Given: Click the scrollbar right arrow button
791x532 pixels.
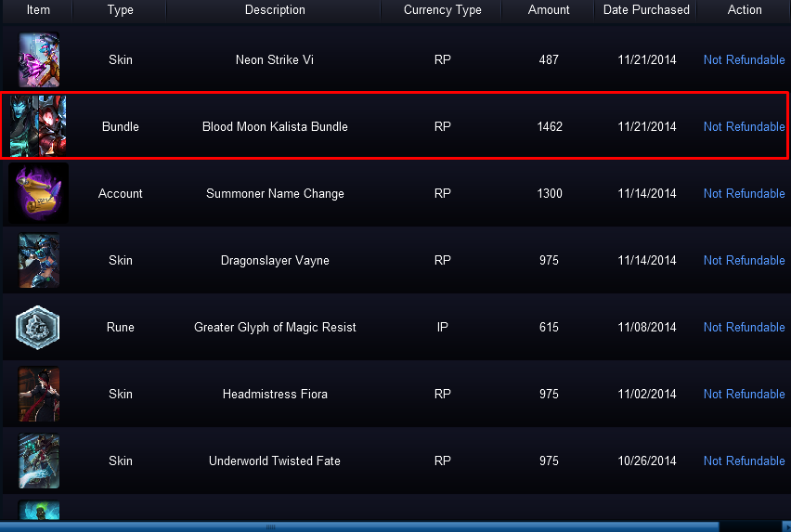Looking at the screenshot, I should pos(786,527).
